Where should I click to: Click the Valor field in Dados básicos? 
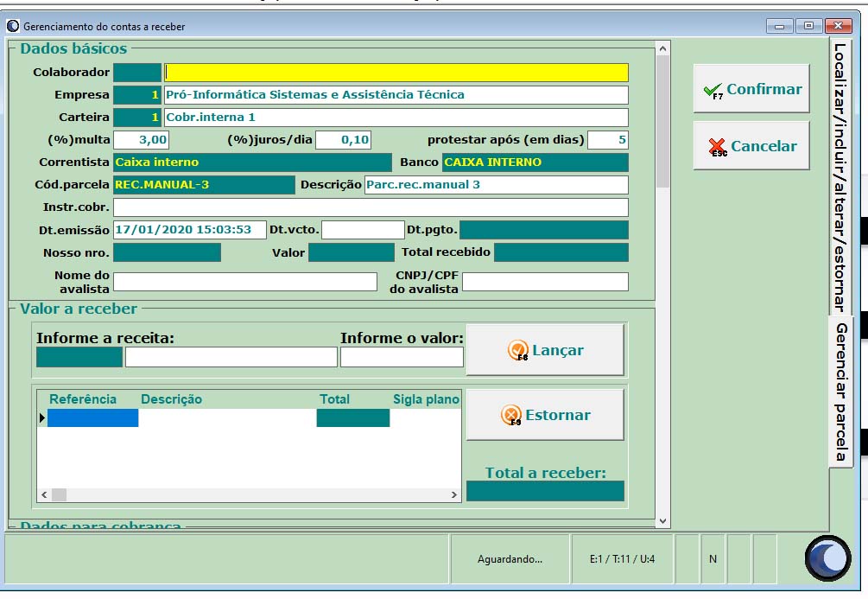(x=352, y=252)
